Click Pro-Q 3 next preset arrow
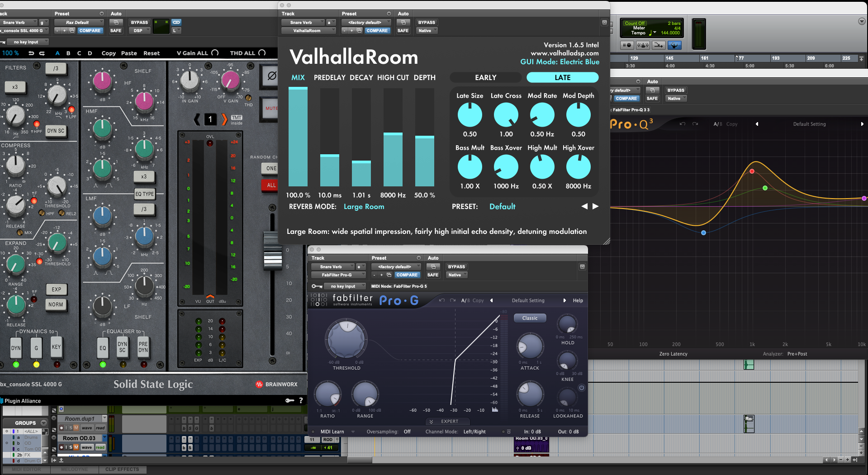 [x=862, y=124]
